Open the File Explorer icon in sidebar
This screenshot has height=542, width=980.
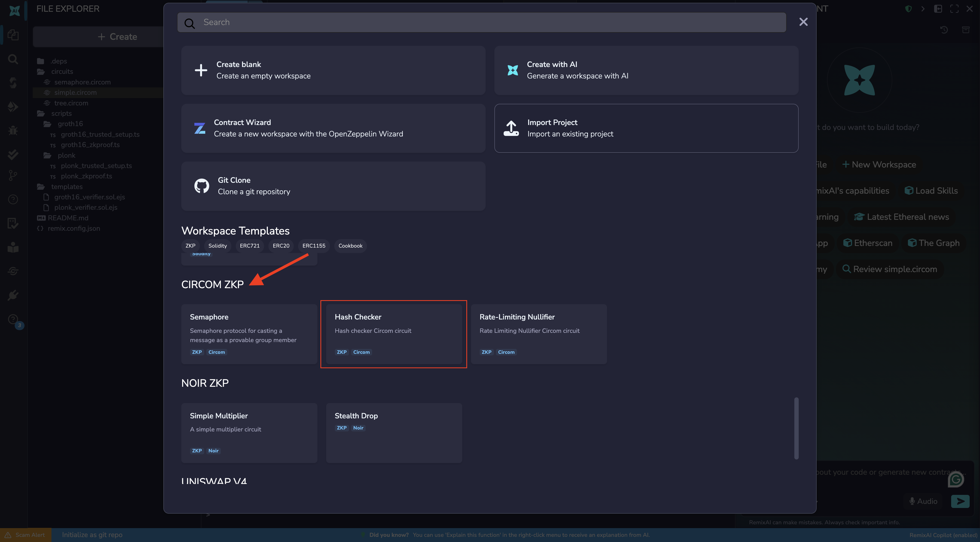(x=13, y=35)
